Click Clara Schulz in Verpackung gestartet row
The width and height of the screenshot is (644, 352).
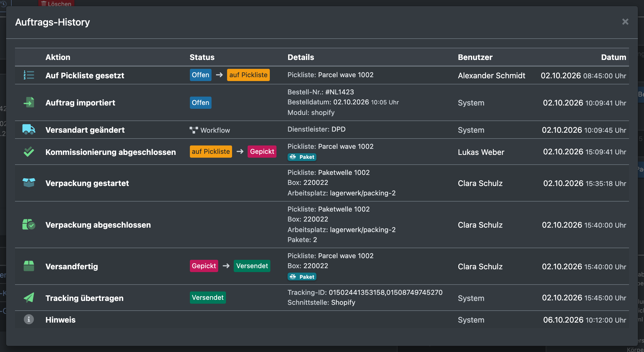coord(480,183)
